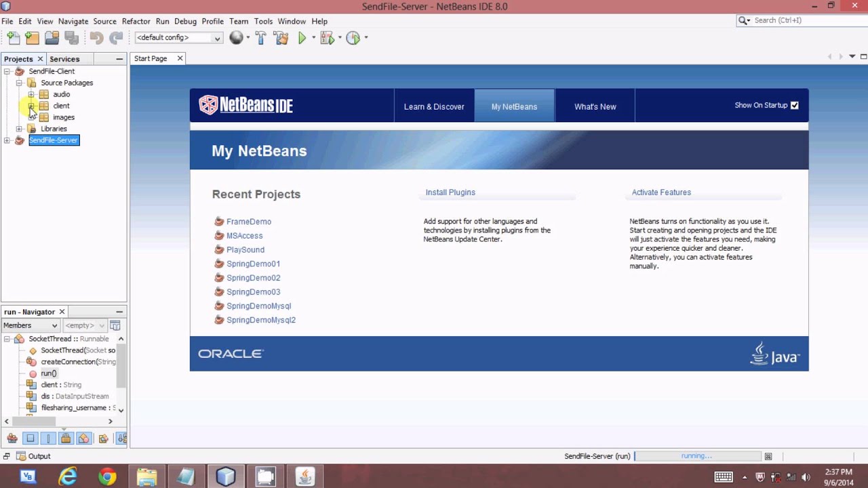Viewport: 868px width, 488px height.
Task: Click the Redo arrow icon
Action: click(116, 38)
